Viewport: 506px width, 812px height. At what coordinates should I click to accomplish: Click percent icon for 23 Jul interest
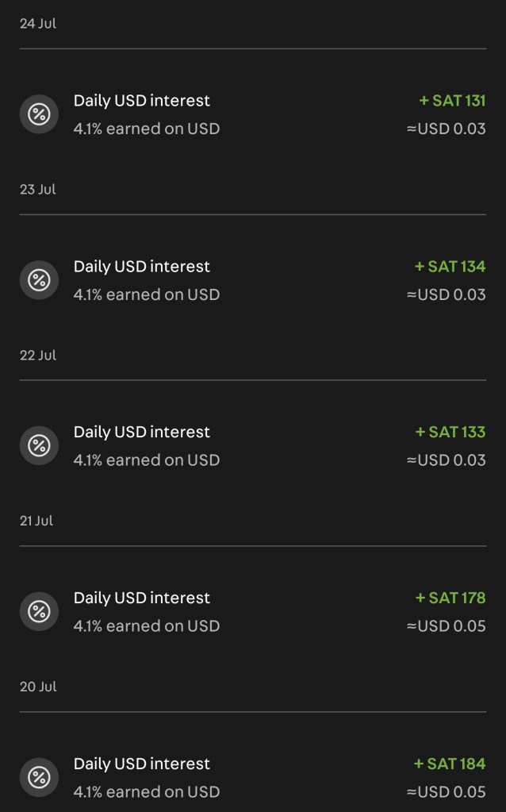coord(39,280)
